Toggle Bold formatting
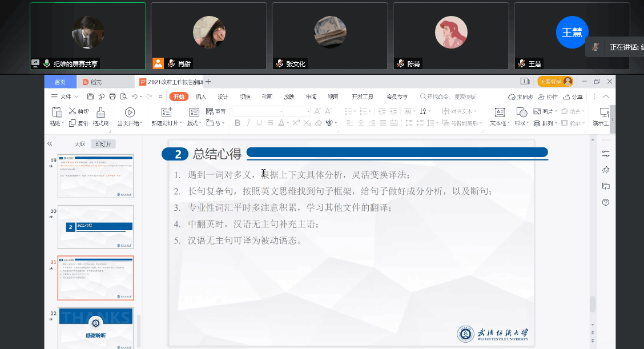The width and height of the screenshot is (644, 349). point(238,123)
